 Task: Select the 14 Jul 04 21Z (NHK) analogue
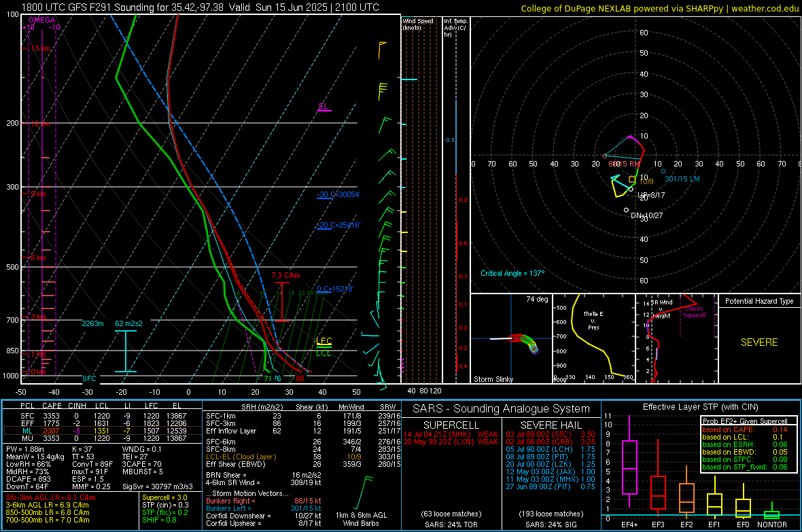[x=451, y=434]
